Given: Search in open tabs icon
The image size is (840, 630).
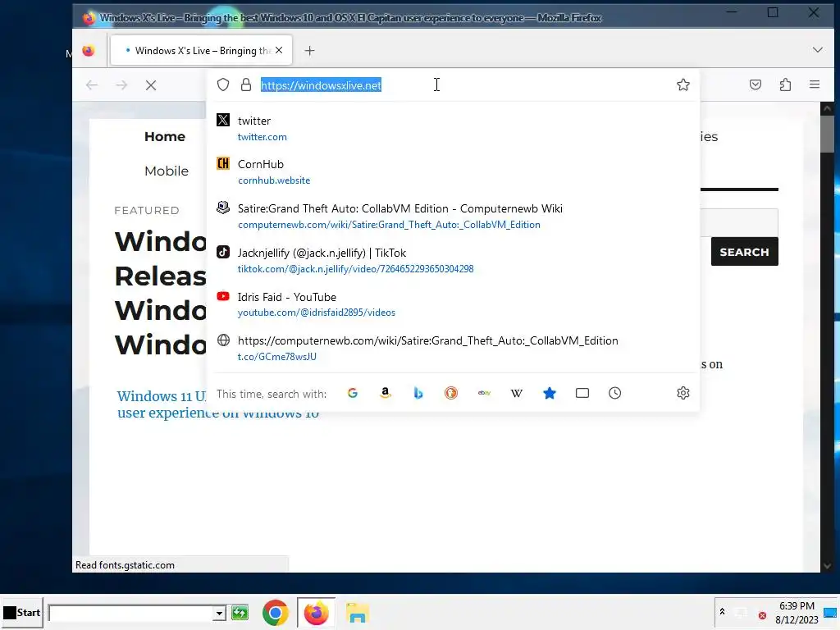Looking at the screenshot, I should click(x=582, y=393).
